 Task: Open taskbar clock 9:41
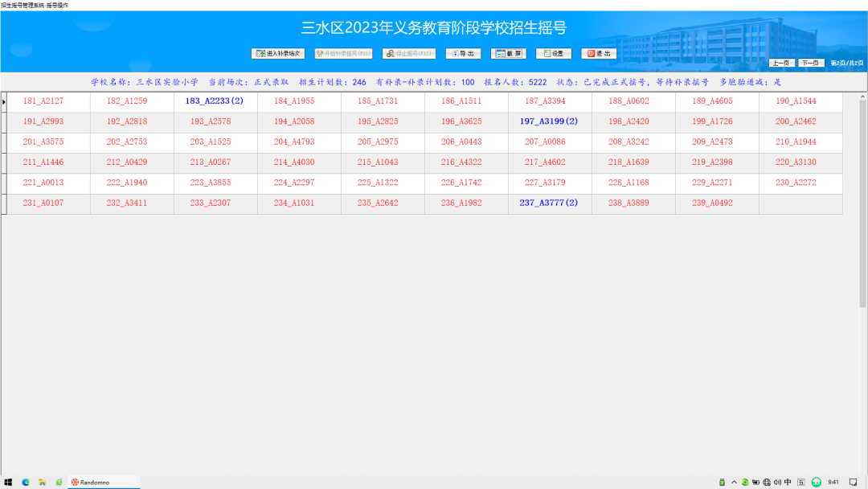point(833,483)
